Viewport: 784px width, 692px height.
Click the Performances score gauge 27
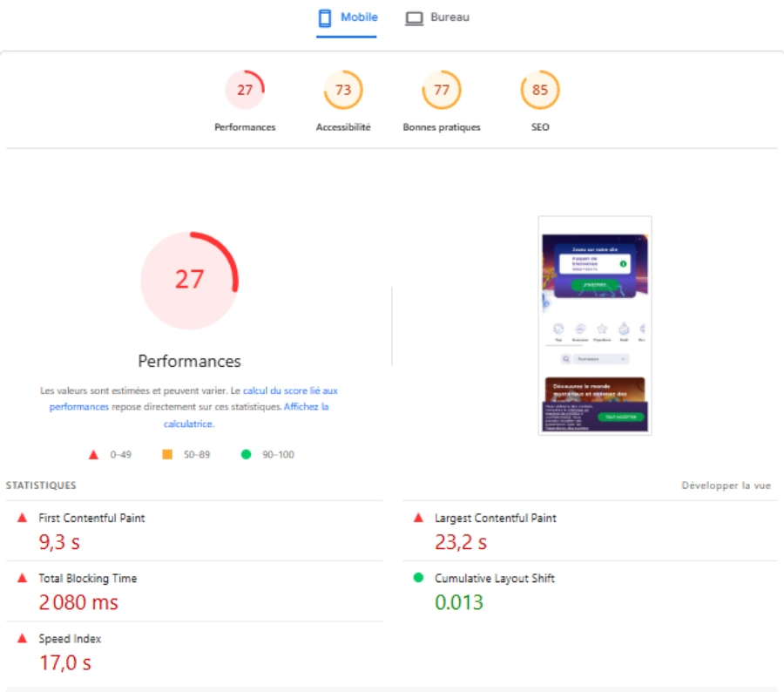point(245,91)
